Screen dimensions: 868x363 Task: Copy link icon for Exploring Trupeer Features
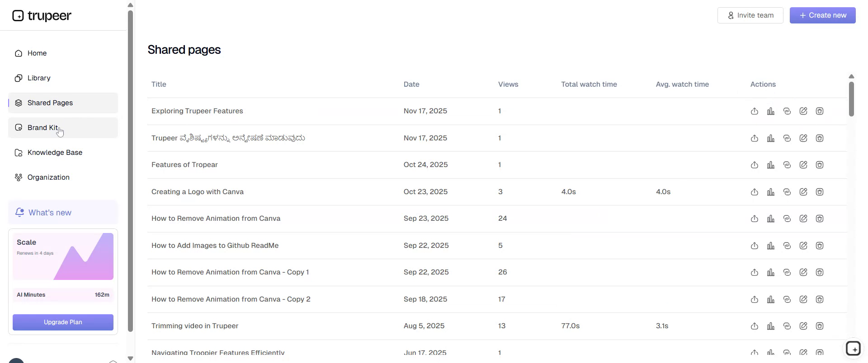(x=787, y=111)
